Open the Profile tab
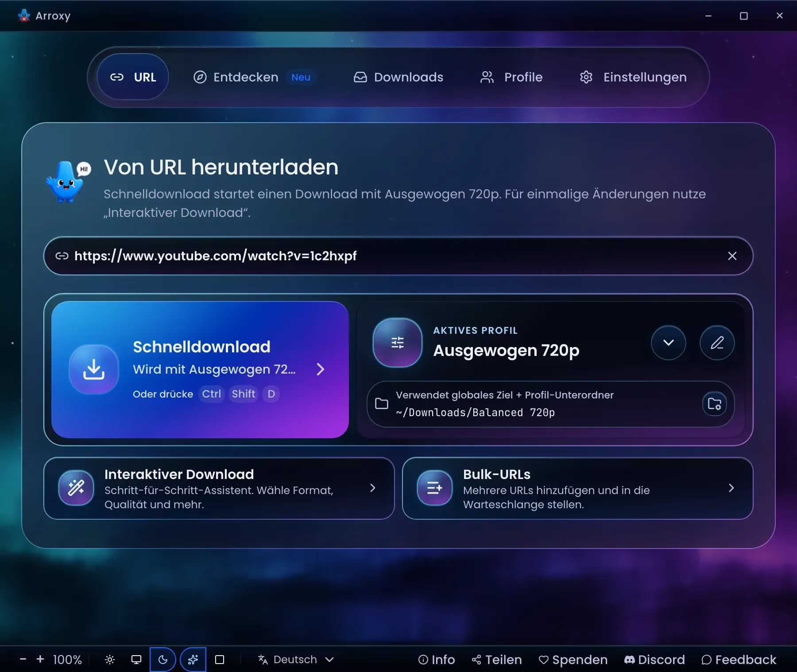The width and height of the screenshot is (797, 672). (511, 77)
